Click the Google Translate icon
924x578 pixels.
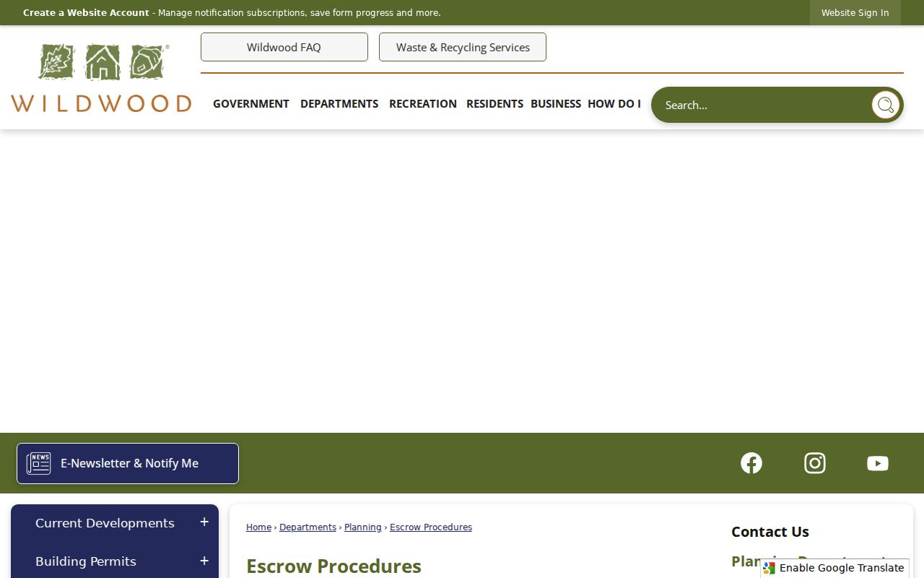[x=770, y=569]
